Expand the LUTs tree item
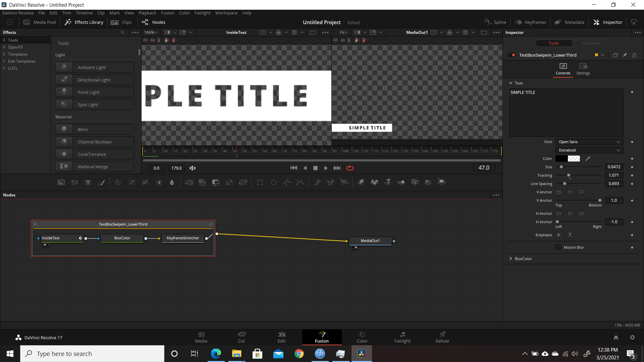The image size is (644, 362). click(x=4, y=68)
